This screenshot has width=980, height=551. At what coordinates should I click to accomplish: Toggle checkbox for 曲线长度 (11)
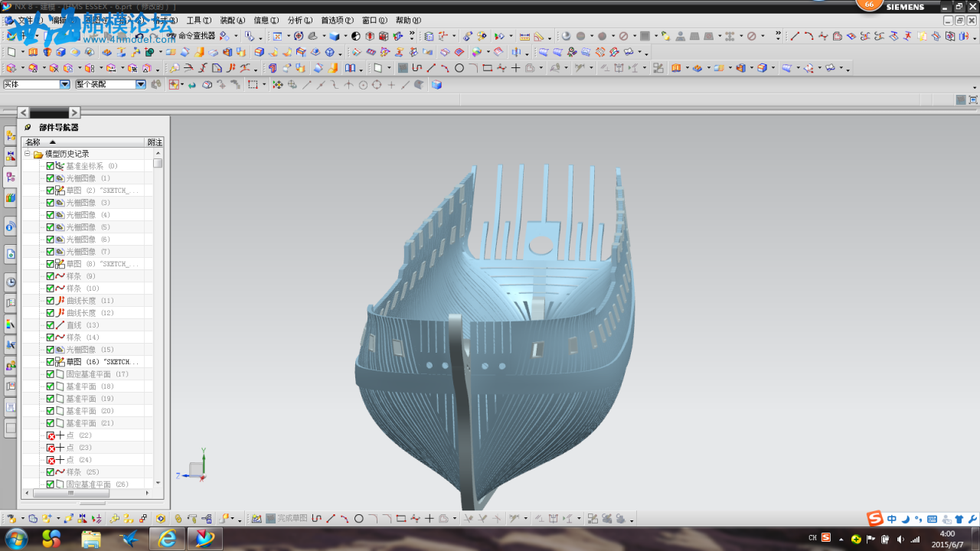click(51, 301)
